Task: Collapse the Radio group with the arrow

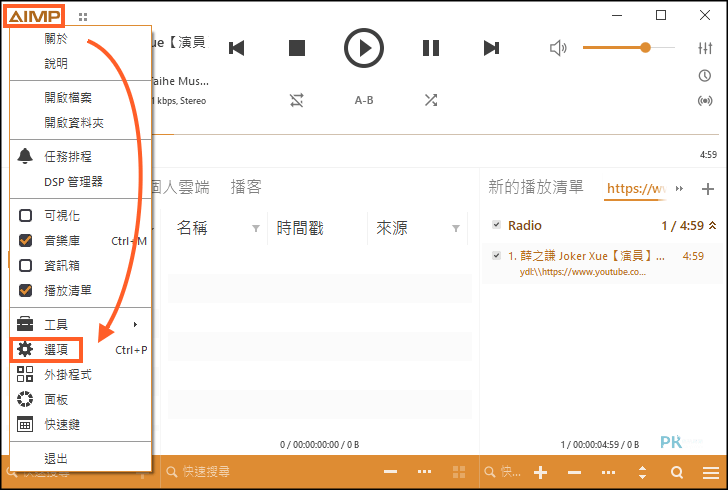Action: (x=713, y=225)
